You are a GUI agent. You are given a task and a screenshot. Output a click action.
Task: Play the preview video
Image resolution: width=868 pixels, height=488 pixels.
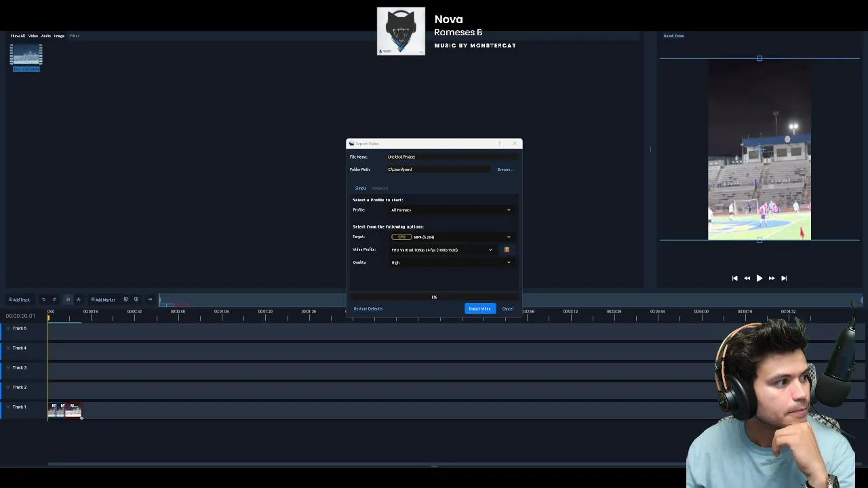[x=759, y=278]
